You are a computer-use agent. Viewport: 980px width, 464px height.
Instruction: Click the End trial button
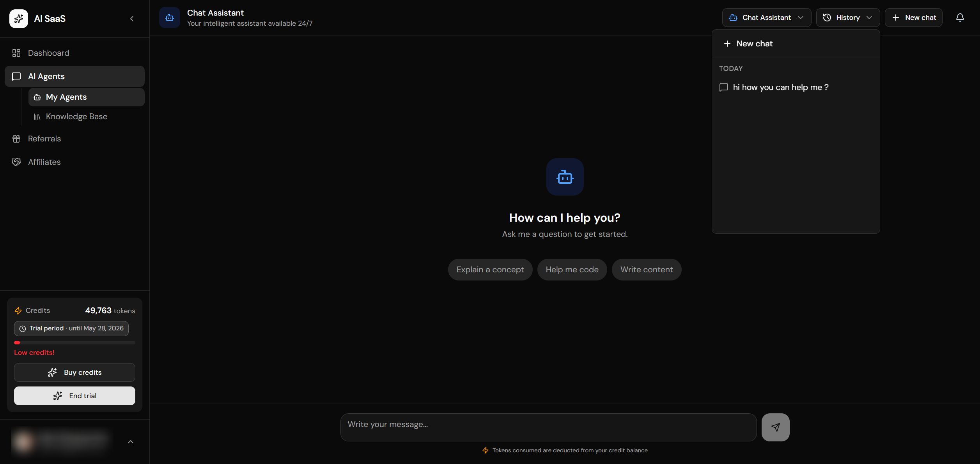coord(74,396)
